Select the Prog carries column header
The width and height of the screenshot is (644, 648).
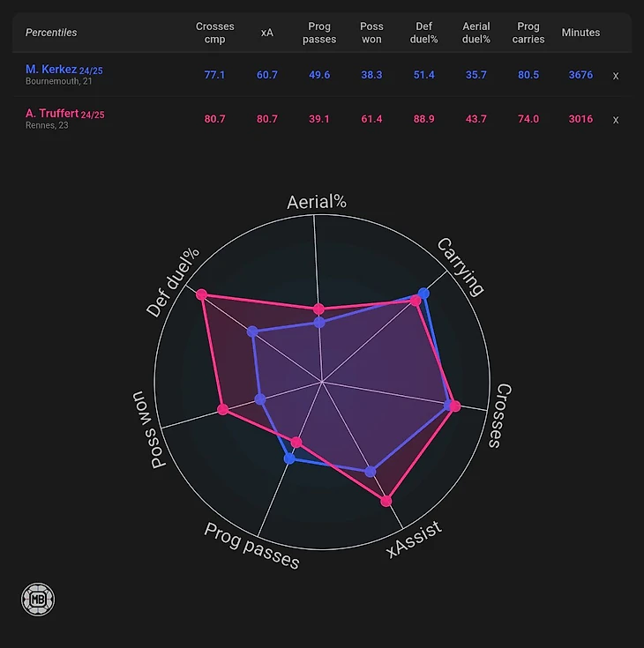coord(528,33)
